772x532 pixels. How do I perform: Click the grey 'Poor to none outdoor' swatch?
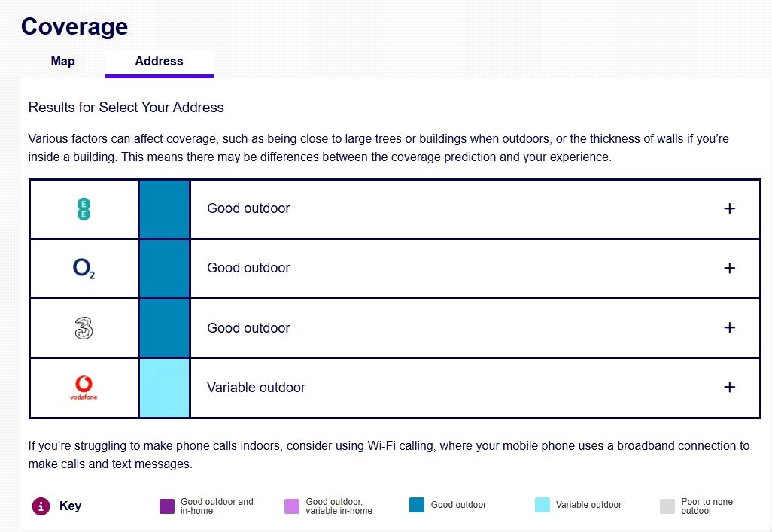click(x=667, y=506)
